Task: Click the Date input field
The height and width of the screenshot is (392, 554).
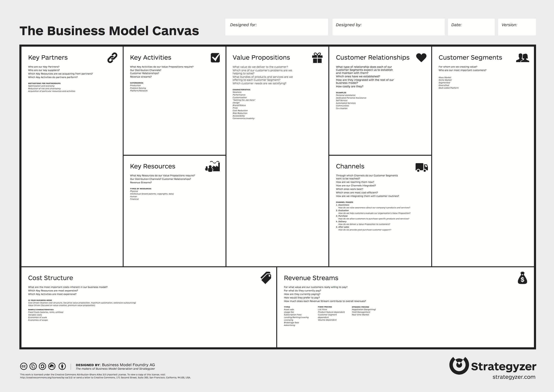Action: point(471,27)
